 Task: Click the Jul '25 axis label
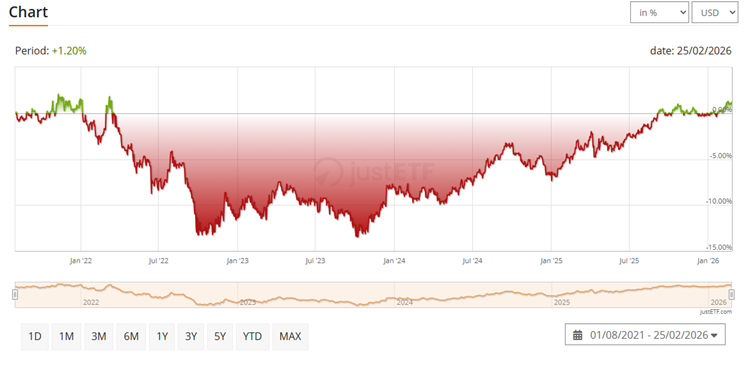point(629,261)
